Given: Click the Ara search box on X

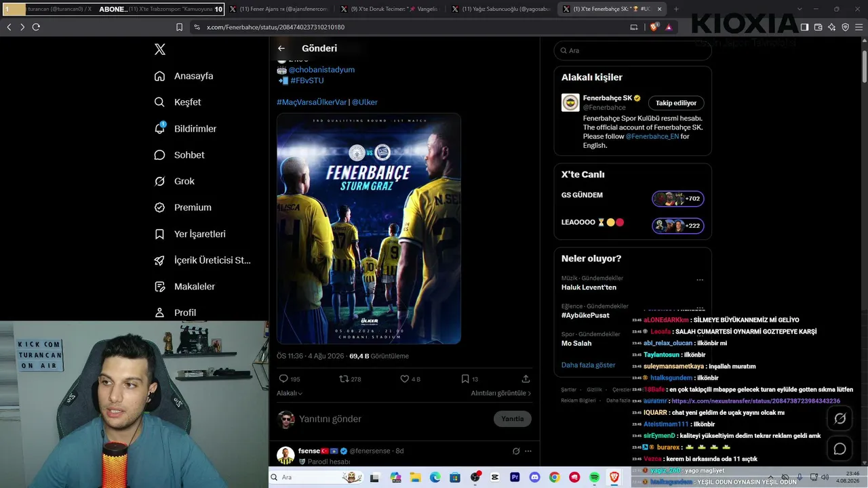Looking at the screenshot, I should click(x=633, y=51).
